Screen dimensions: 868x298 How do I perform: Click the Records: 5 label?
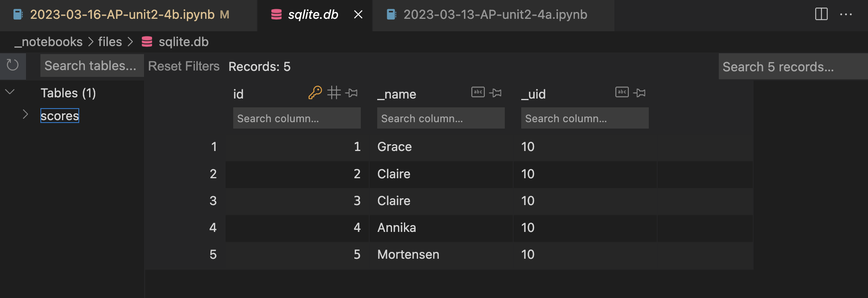coord(259,66)
